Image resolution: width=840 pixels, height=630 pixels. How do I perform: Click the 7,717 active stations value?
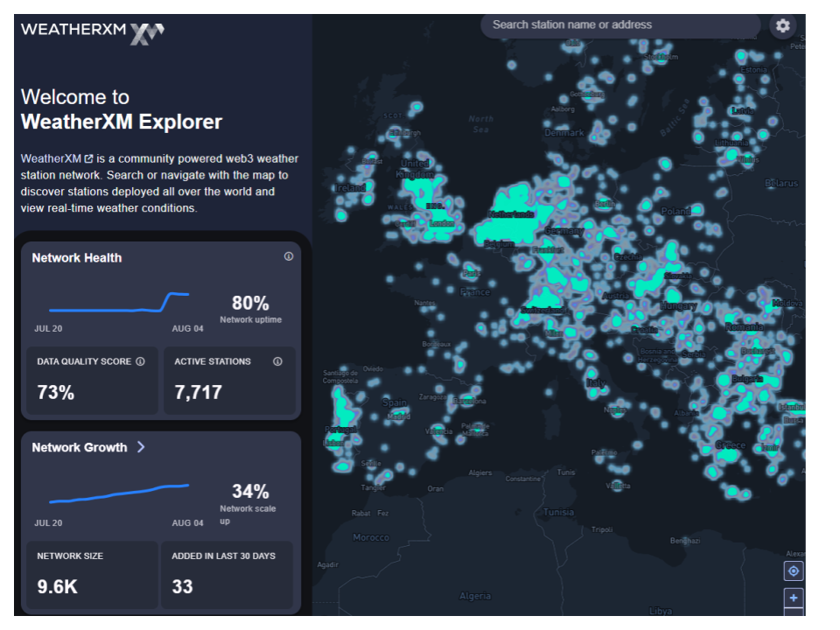(198, 393)
